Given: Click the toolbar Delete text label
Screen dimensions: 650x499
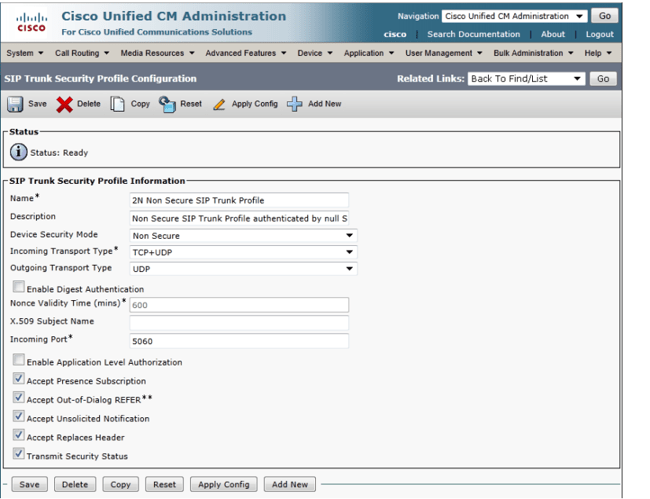Looking at the screenshot, I should [x=89, y=104].
